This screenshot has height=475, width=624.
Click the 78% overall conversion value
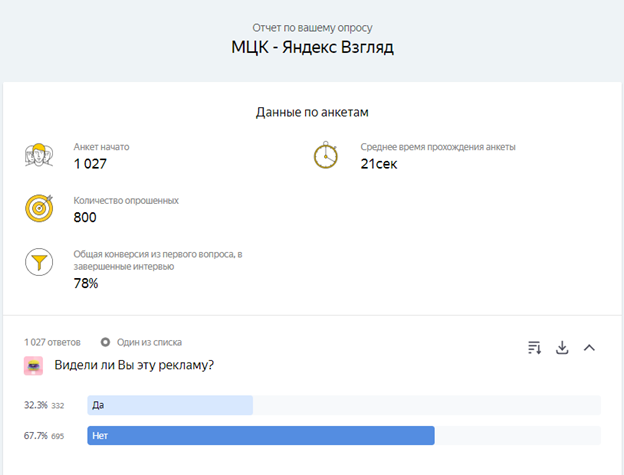(86, 283)
